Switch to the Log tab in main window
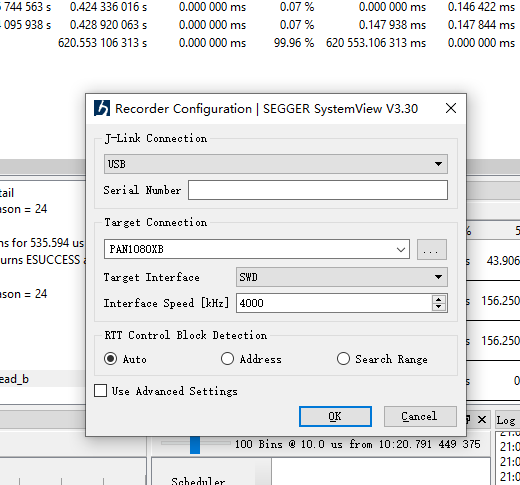The height and width of the screenshot is (485, 520). coord(506,420)
